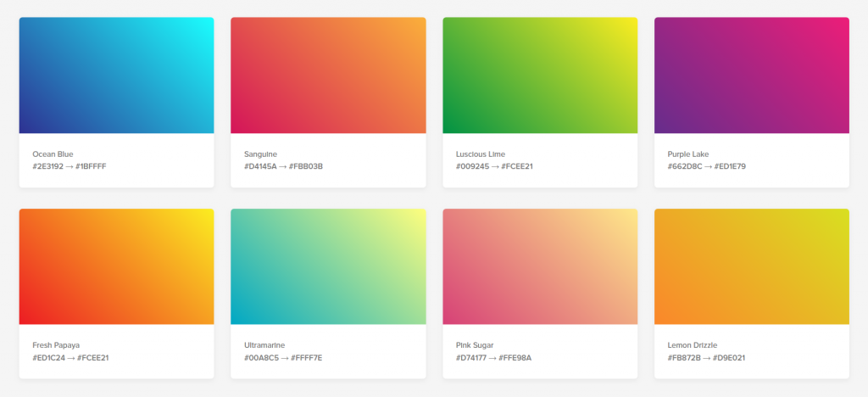This screenshot has height=397, width=868.
Task: Choose the Pink Sugar gradient swatch
Action: coord(540,266)
